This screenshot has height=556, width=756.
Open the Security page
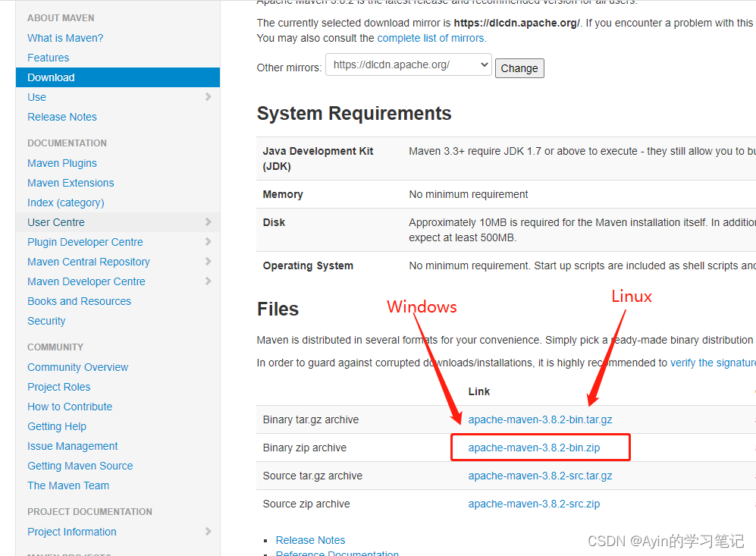pyautogui.click(x=46, y=321)
